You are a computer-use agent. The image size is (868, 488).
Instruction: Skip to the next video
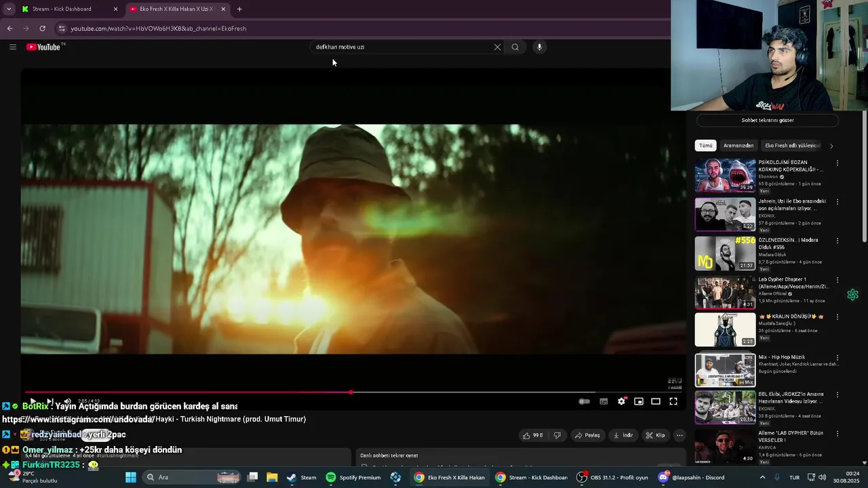click(x=50, y=402)
